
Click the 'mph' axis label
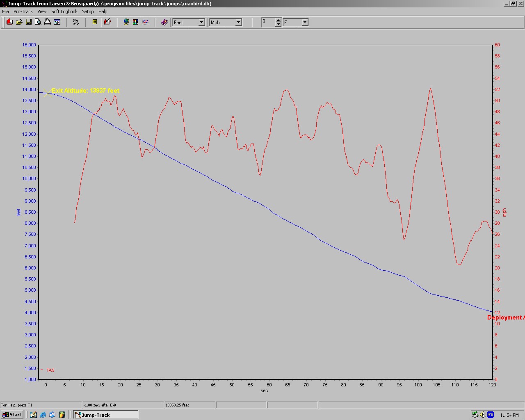coord(504,212)
